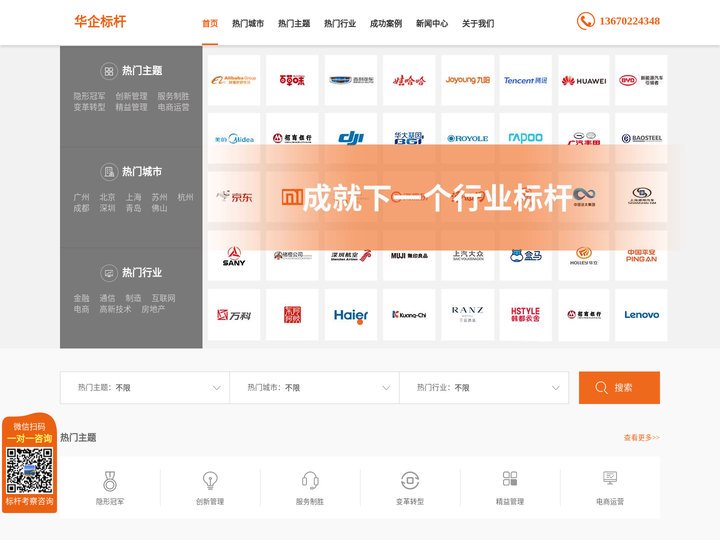
Task: Click the 热门城市 building icon in sidebar
Action: (109, 172)
